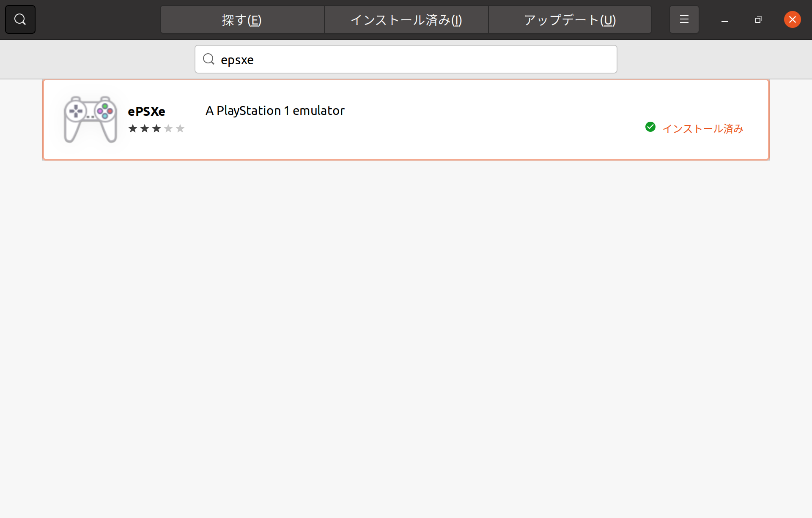Restore the window size

(758, 20)
